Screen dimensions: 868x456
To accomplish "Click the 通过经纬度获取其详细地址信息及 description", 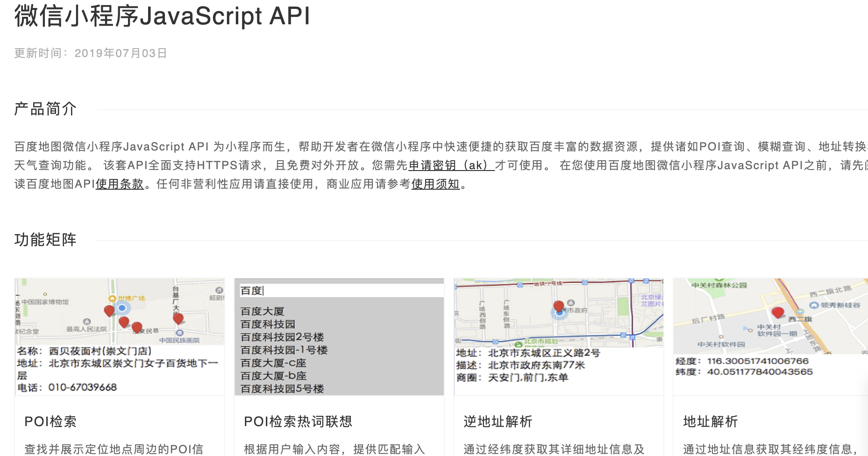I will (x=554, y=449).
